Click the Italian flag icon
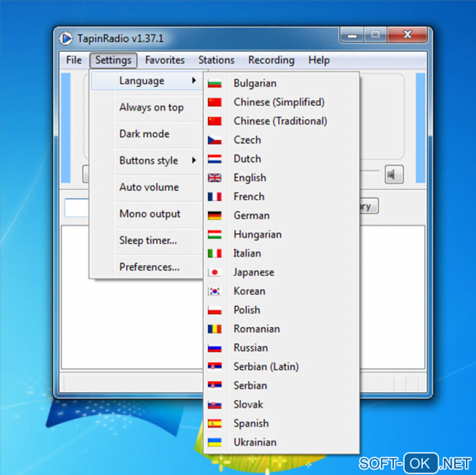Screen dimensions: 476x475 click(215, 253)
